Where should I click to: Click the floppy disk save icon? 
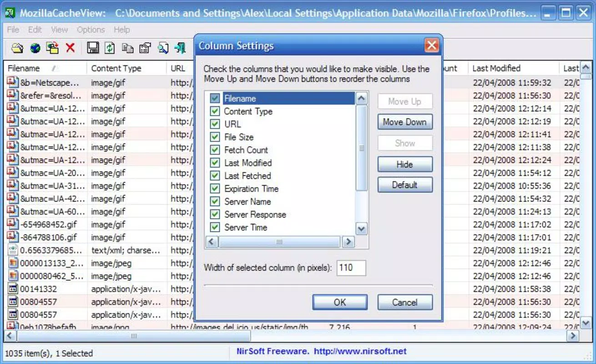tap(93, 48)
